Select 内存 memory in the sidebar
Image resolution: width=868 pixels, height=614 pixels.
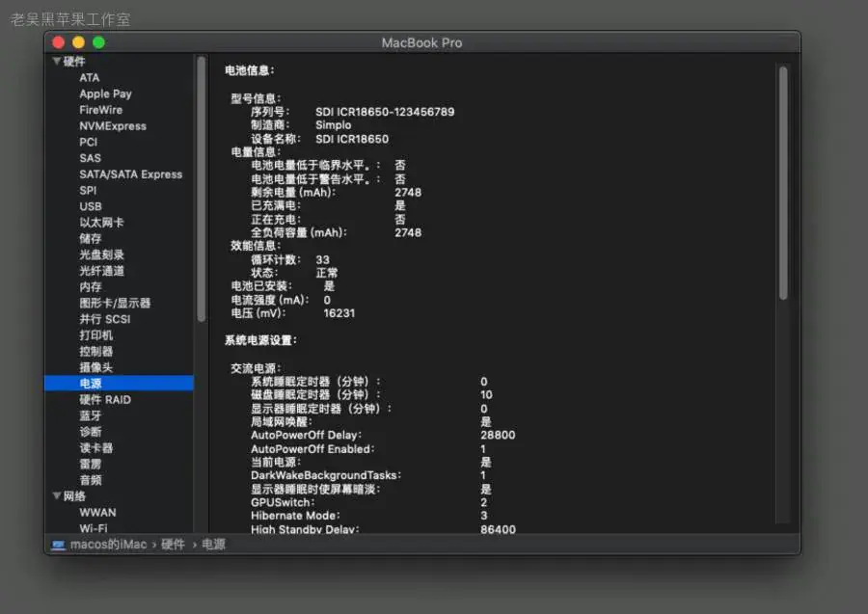pyautogui.click(x=91, y=286)
